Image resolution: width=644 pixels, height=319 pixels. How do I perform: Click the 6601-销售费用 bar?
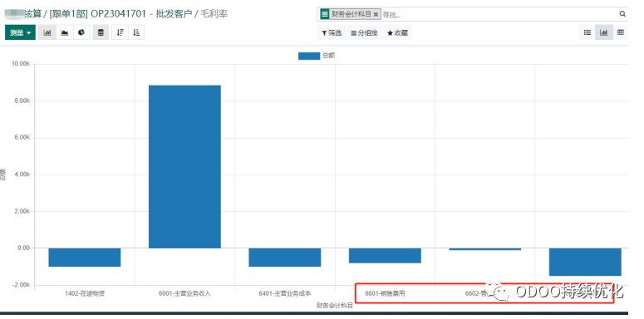[385, 255]
